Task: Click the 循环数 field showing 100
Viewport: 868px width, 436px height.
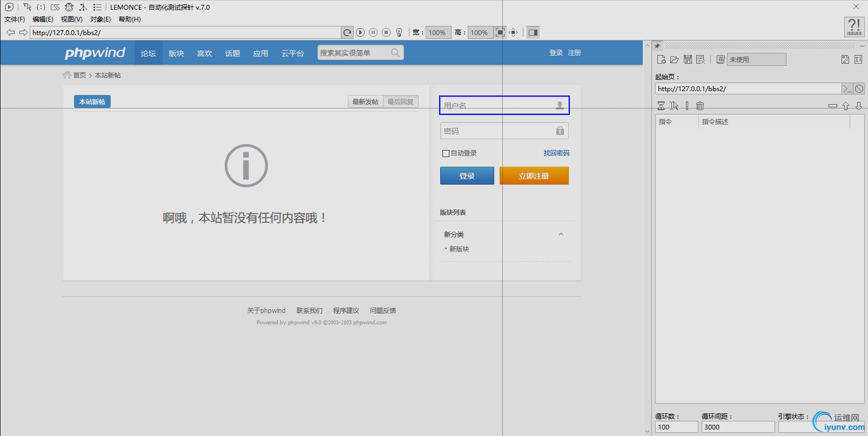Action: 677,427
